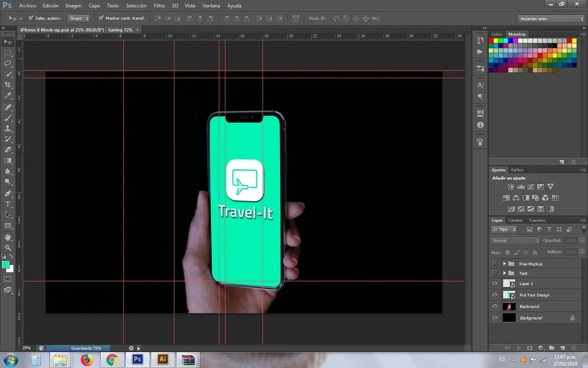Show the Text group
Image resolution: width=588 pixels, height=368 pixels.
[x=495, y=273]
